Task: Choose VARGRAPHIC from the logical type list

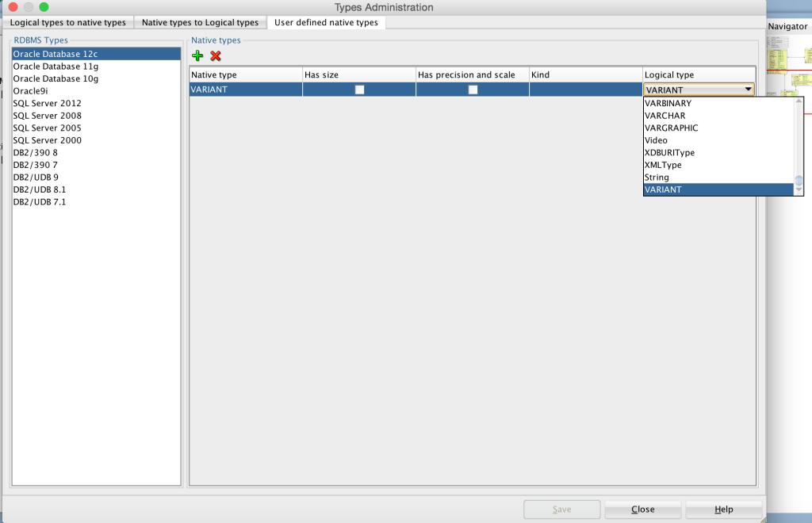Action: coord(718,128)
